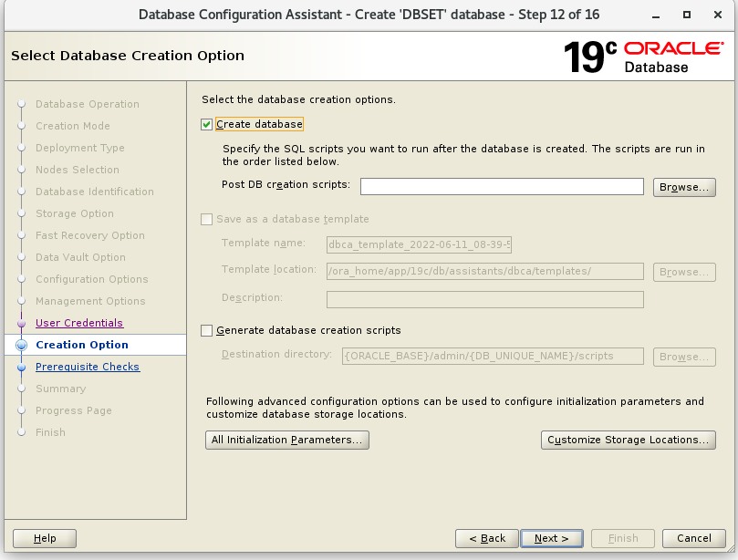The height and width of the screenshot is (560, 738).
Task: Select Configuration Options step
Action: [92, 279]
